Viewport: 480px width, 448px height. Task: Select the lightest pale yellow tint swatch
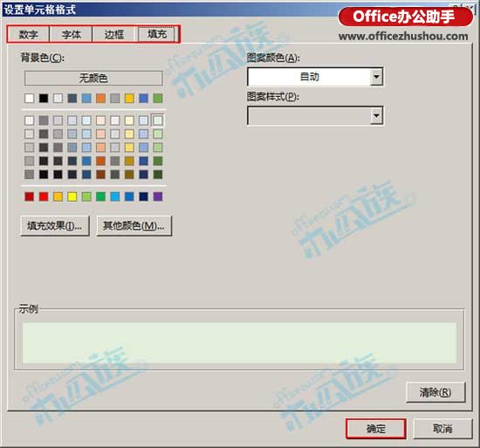pyautogui.click(x=129, y=121)
